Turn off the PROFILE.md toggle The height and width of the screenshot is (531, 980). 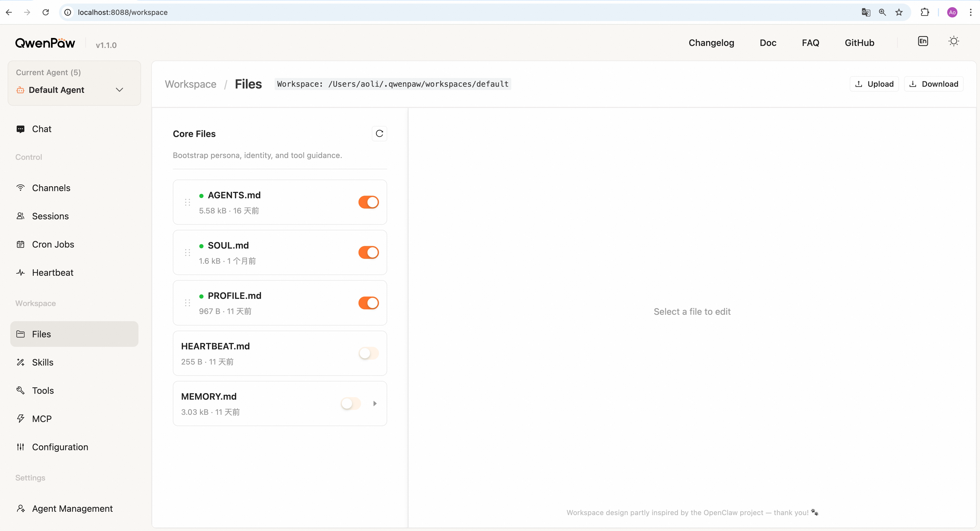(368, 303)
